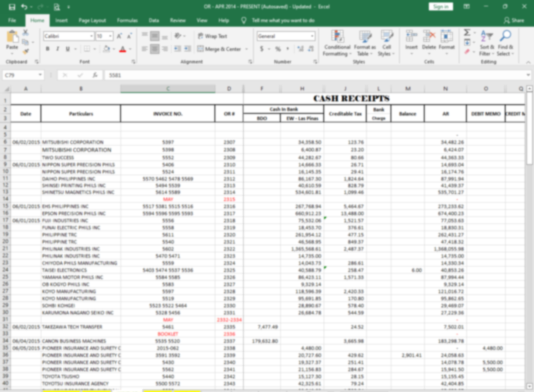Image resolution: width=534 pixels, height=392 pixels.
Task: Toggle Wrap Text option
Action: [x=212, y=36]
